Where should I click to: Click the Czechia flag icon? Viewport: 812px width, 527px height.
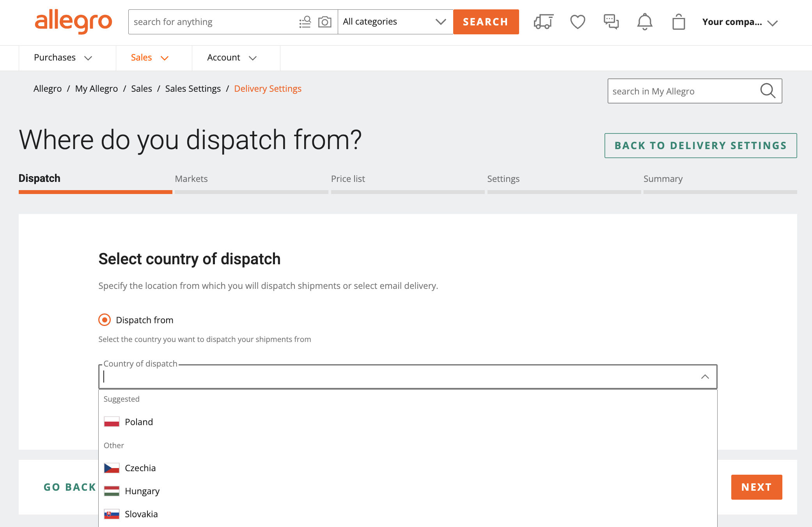(112, 468)
